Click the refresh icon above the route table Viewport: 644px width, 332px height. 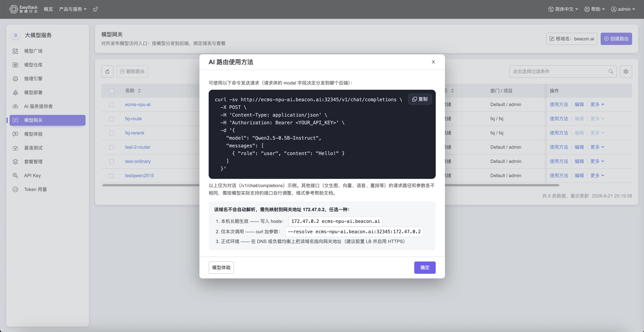[107, 72]
